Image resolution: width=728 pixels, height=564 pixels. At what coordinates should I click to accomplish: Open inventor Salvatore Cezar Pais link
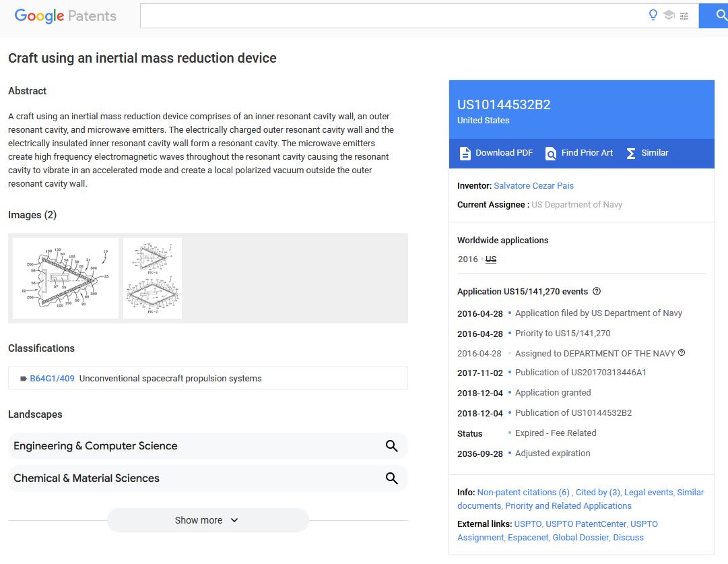click(533, 186)
